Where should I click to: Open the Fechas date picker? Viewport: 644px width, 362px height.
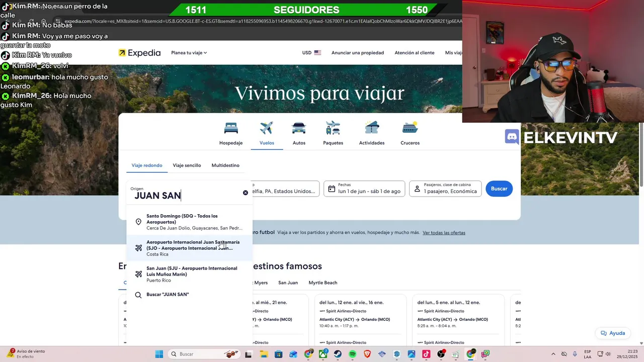click(364, 189)
